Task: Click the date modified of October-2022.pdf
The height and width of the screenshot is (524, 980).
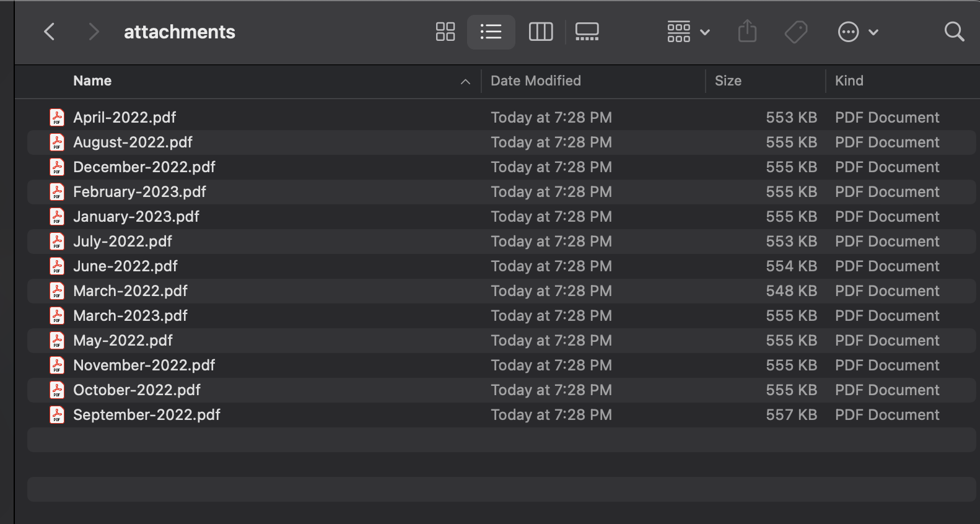Action: pyautogui.click(x=551, y=390)
